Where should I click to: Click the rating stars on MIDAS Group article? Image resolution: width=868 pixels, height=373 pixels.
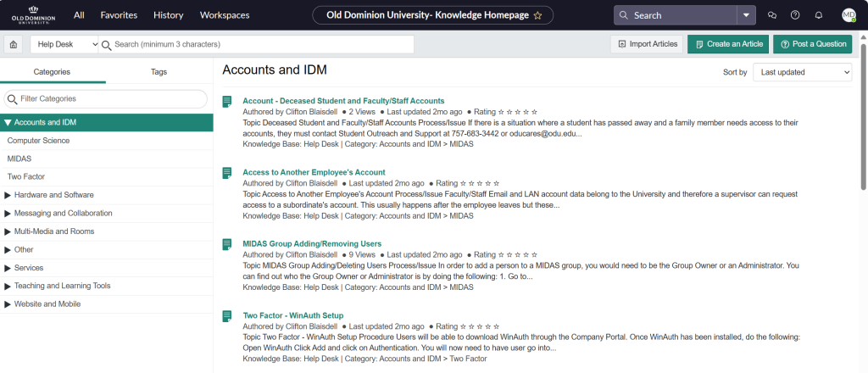click(x=518, y=255)
